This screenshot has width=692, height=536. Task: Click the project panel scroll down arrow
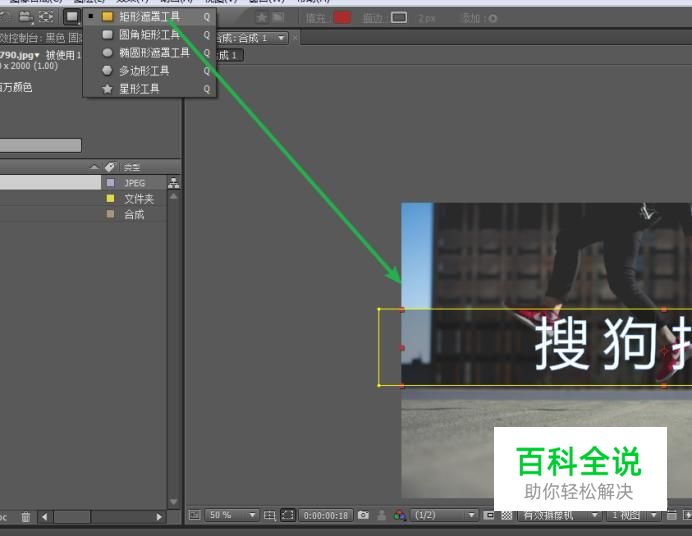[173, 502]
